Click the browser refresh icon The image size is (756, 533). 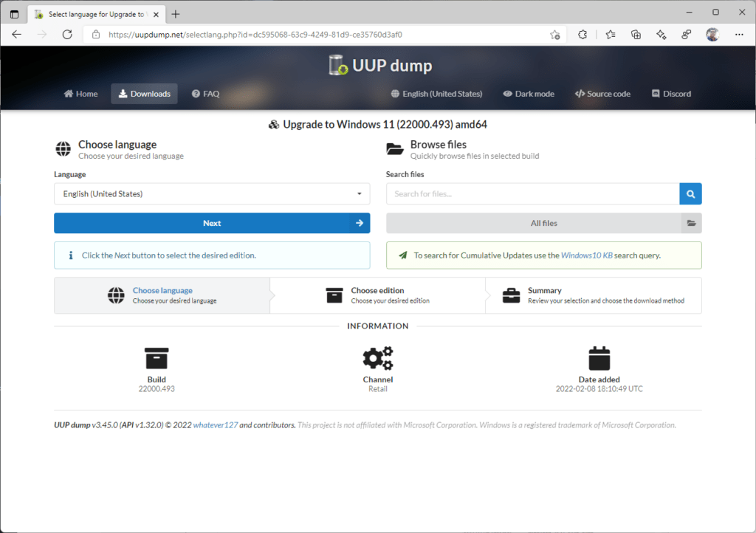coord(67,34)
